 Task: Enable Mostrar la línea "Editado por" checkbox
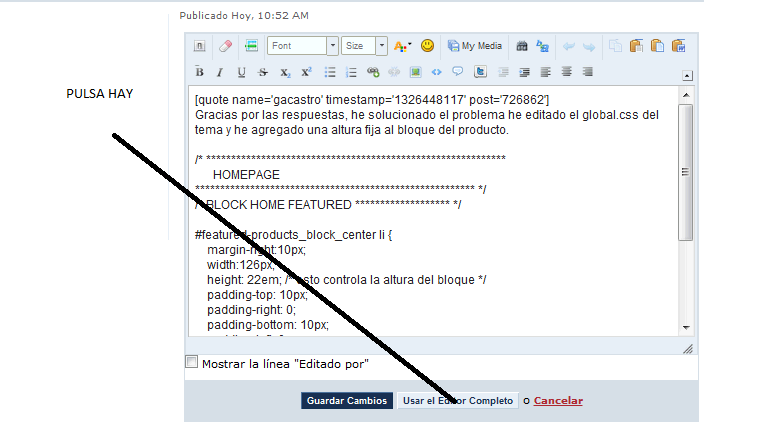pyautogui.click(x=192, y=362)
